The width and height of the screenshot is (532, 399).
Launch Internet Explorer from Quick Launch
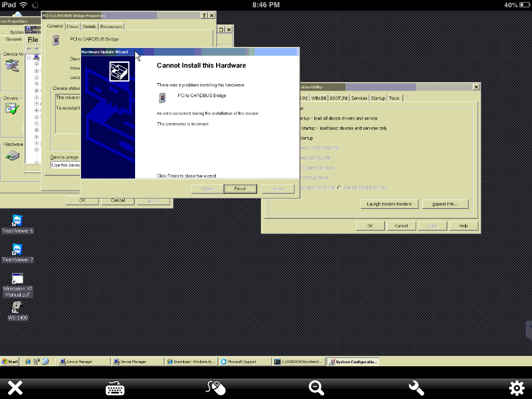pyautogui.click(x=28, y=362)
